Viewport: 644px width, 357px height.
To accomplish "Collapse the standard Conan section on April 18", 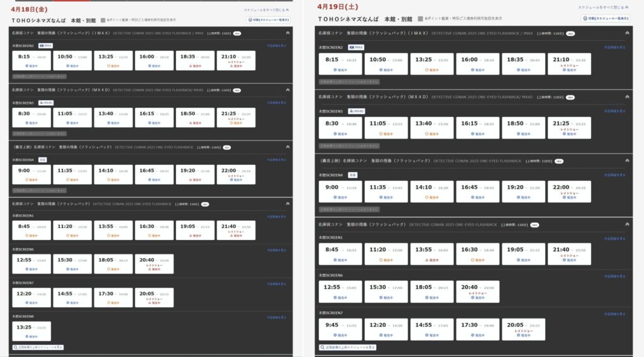I will coord(287,203).
